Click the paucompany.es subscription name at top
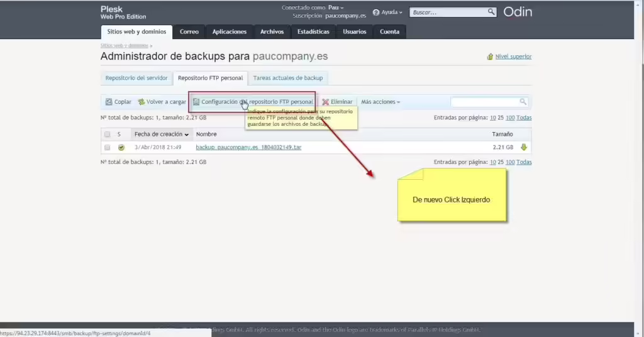Screen dimensions: 644x337 (345, 16)
